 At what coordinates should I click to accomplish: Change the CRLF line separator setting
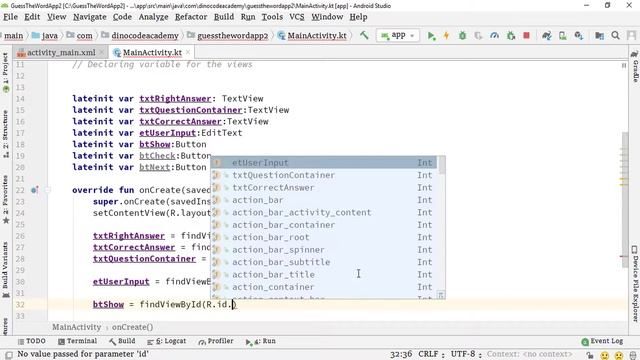coord(431,354)
